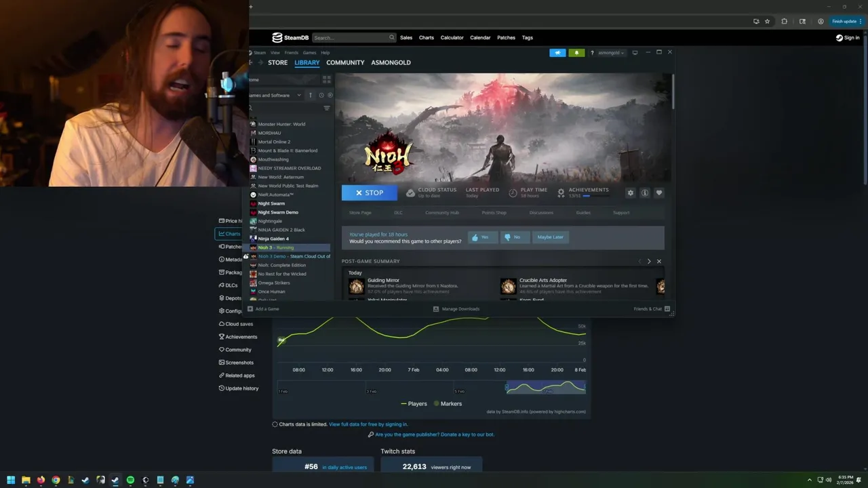Select Ninja Gaiden 4 in library
The image size is (868, 488).
[x=273, y=239]
